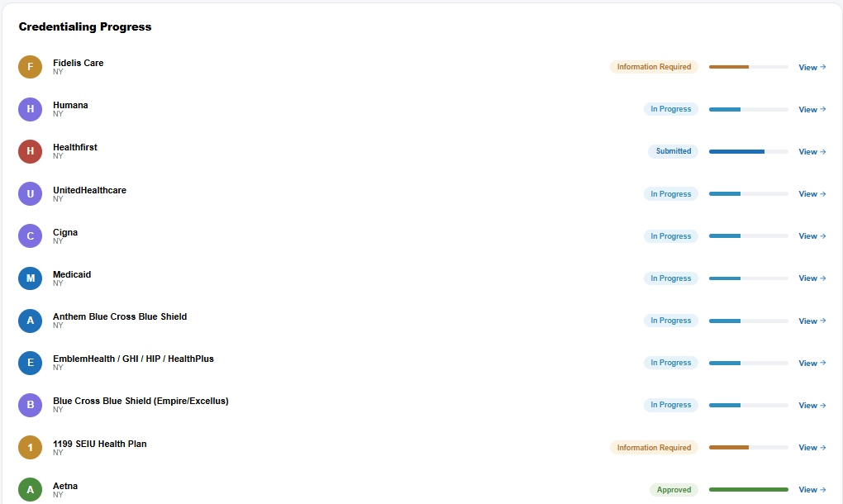
Task: Select the Healthfirst name text
Action: pos(74,147)
